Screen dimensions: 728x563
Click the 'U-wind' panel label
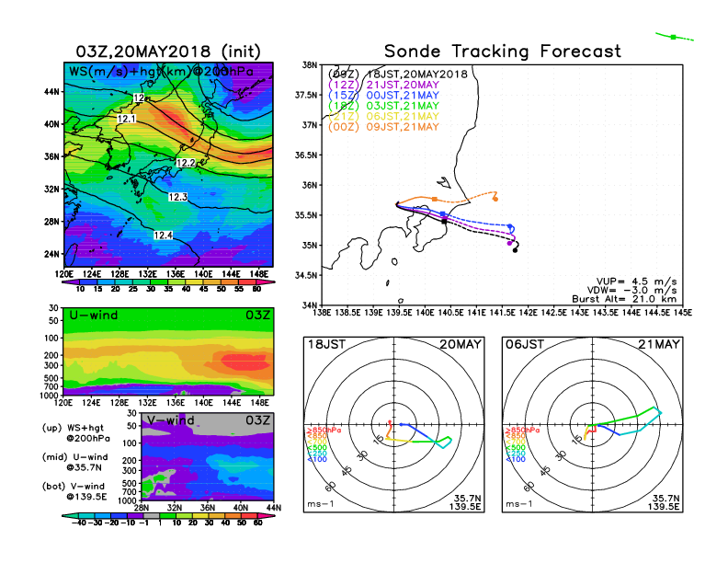pos(94,316)
